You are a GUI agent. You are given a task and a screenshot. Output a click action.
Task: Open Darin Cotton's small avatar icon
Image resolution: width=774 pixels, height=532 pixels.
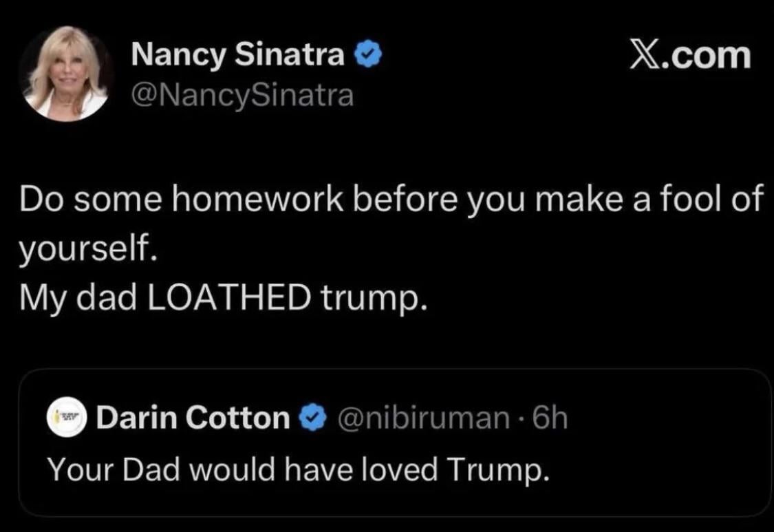67,418
